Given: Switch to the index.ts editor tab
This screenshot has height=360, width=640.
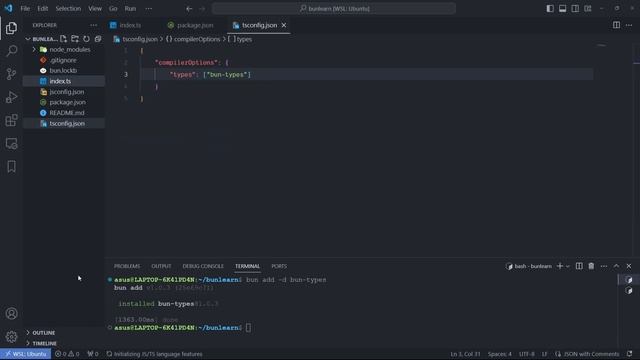Looking at the screenshot, I should (x=126, y=25).
